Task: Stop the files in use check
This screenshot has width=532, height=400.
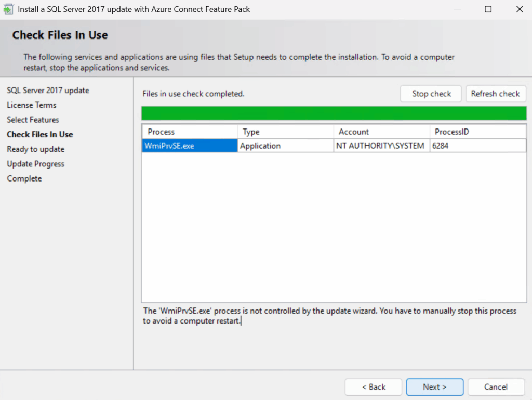Action: pos(431,94)
